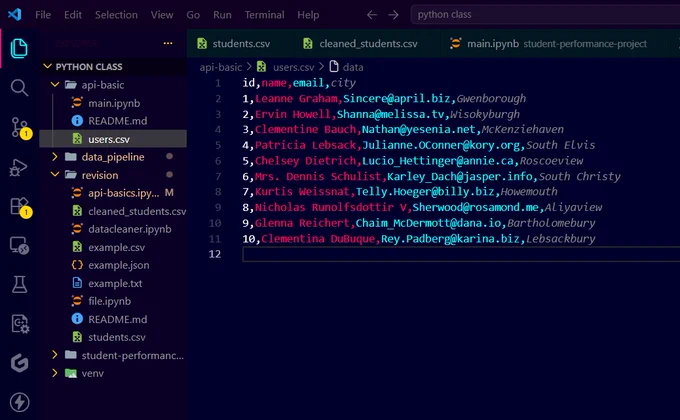Image resolution: width=680 pixels, height=420 pixels.
Task: Open the Terminal menu
Action: point(265,15)
